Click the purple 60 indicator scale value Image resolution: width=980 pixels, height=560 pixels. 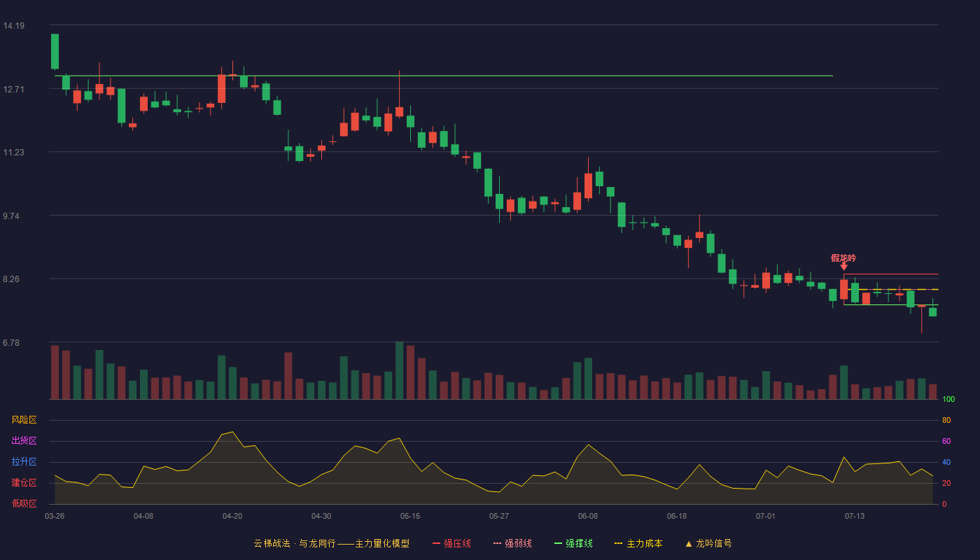946,441
